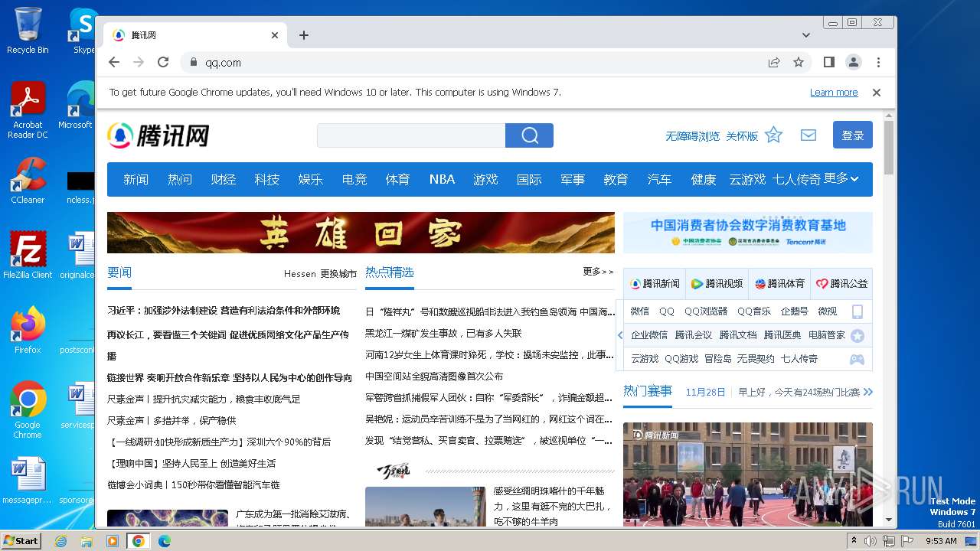Open a new tab with plus icon
980x551 pixels.
pos(304,35)
